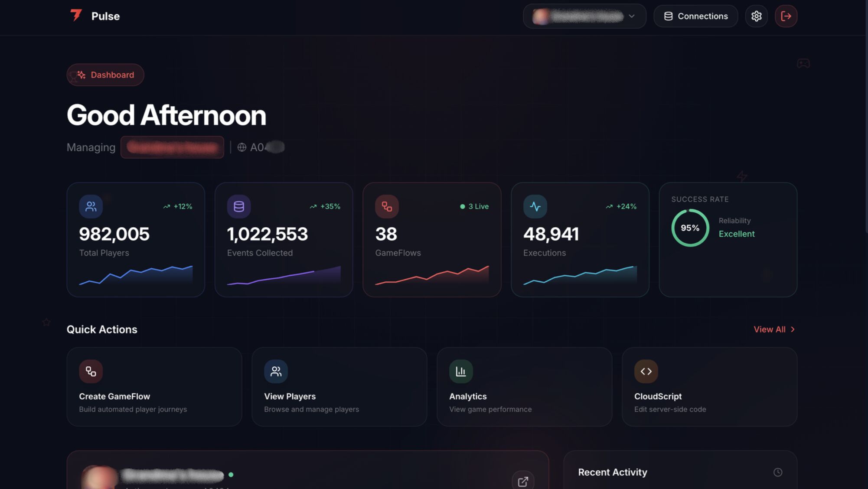Open external link icon on game card
868x489 pixels.
(522, 481)
